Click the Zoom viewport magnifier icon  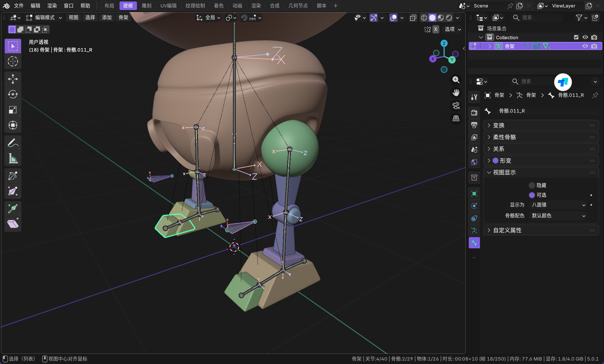point(456,80)
